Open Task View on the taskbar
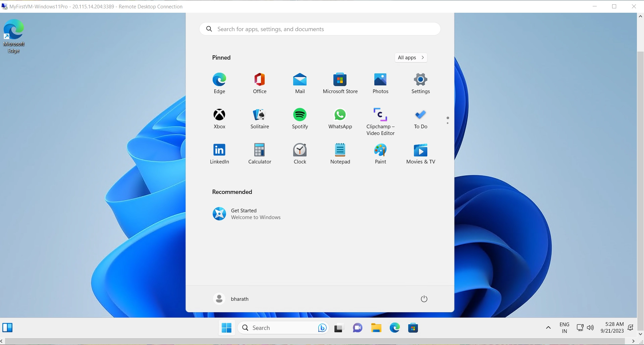This screenshot has height=345, width=644. pos(339,328)
